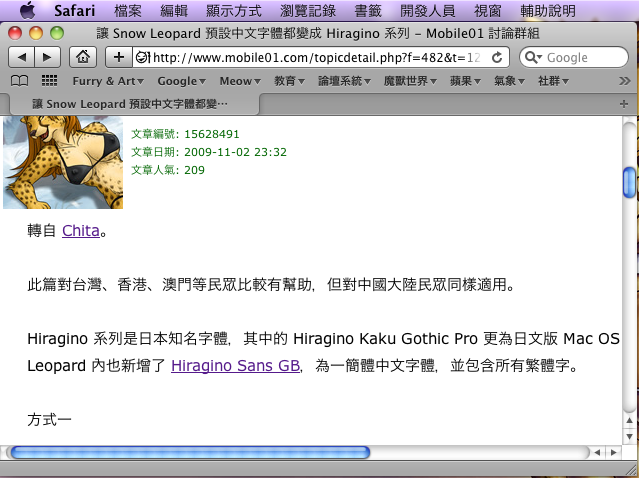Click the horizontal scrollbar left arrow
This screenshot has height=478, width=639.
click(x=597, y=452)
